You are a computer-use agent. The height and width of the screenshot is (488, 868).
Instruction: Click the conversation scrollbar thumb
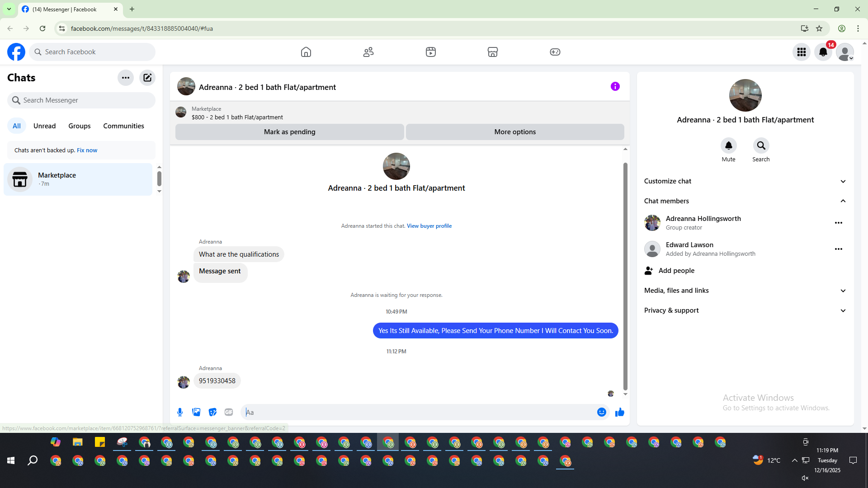626,277
